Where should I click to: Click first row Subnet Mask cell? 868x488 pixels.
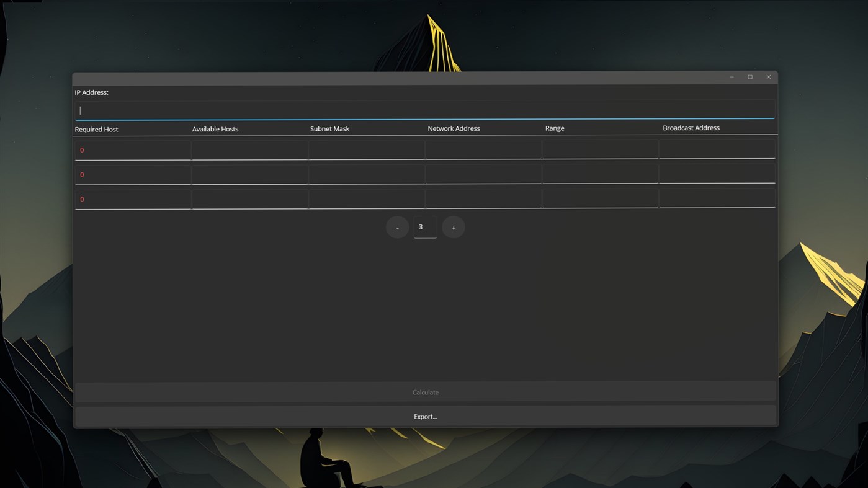[367, 149]
